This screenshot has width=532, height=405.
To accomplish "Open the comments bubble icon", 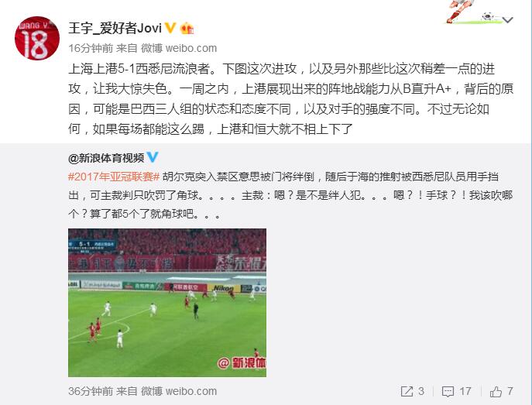I will coord(448,392).
